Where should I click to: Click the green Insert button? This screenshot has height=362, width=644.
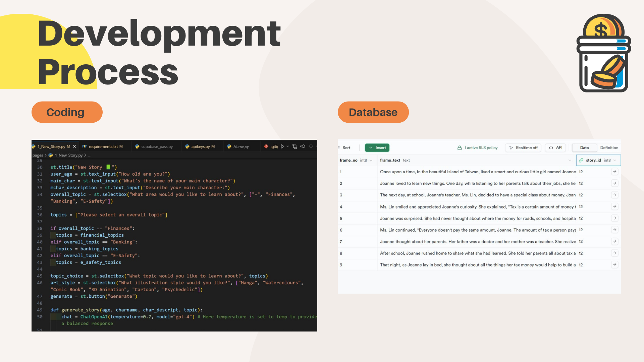pos(377,147)
